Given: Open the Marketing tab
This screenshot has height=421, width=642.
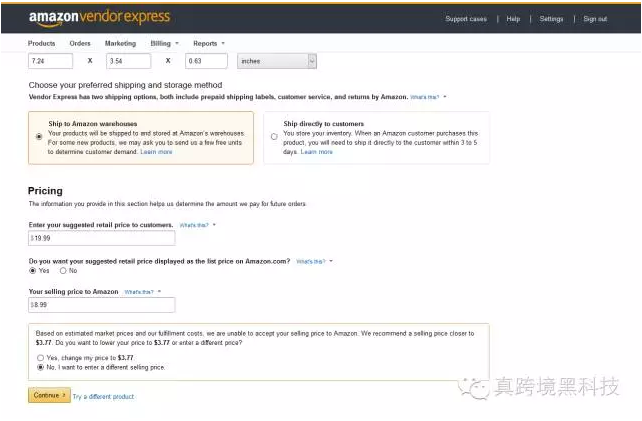Looking at the screenshot, I should [x=120, y=43].
